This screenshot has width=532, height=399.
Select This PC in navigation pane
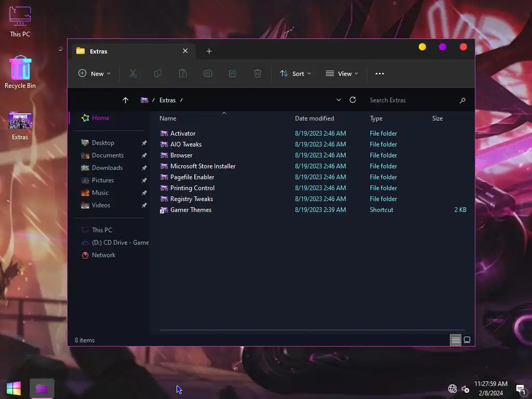coord(102,230)
